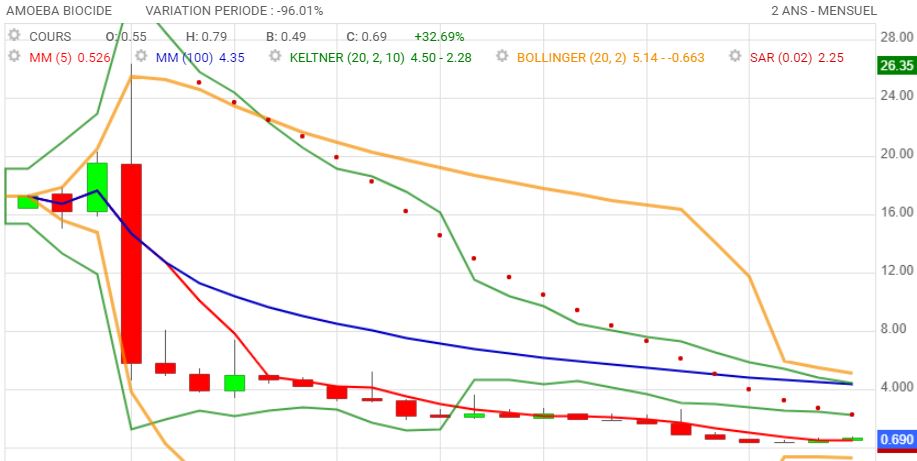Click the O: 0.55 open value
Screen dimensions: 917x461
click(126, 37)
